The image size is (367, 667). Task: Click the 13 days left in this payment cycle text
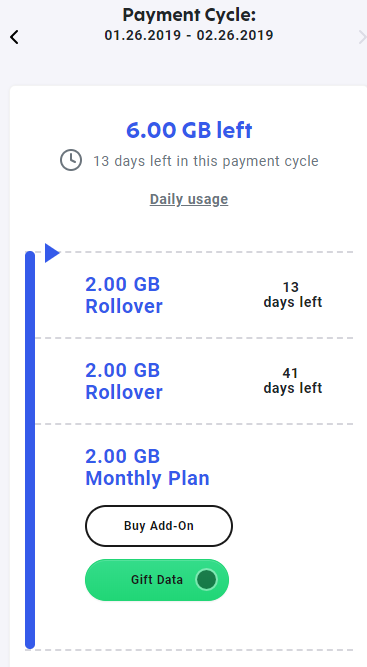tap(206, 161)
